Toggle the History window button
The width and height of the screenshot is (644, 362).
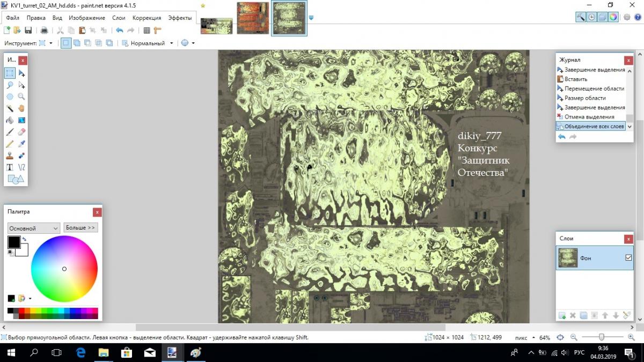[x=591, y=17]
